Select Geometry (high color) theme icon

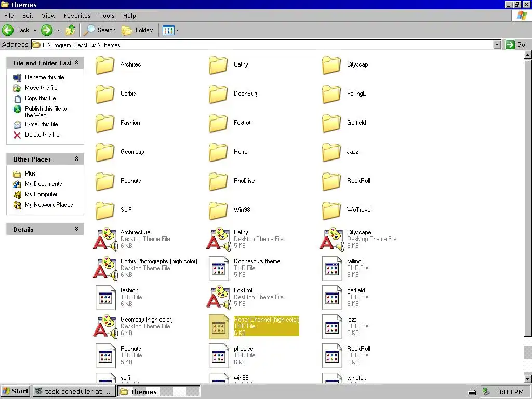point(105,327)
